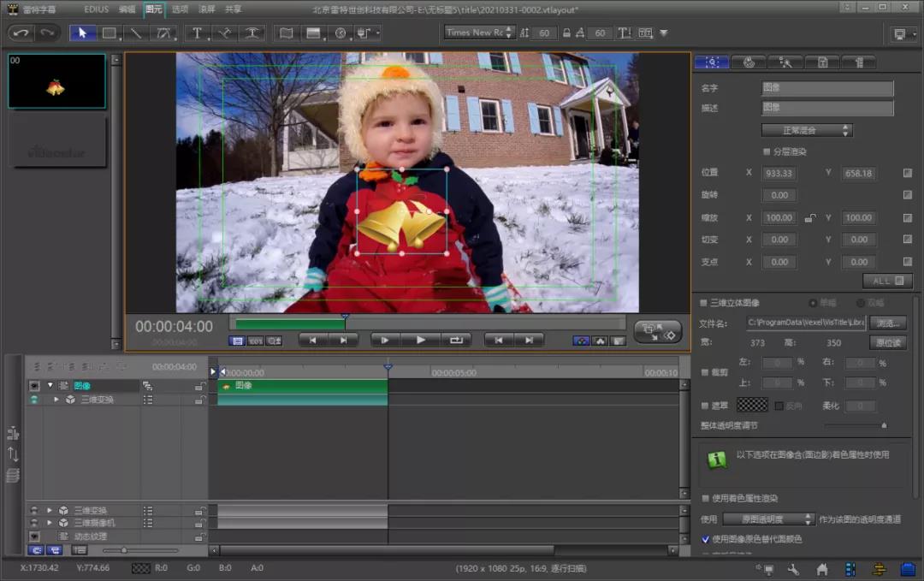Click the text grid layout icon
924x581 pixels.
click(x=645, y=33)
